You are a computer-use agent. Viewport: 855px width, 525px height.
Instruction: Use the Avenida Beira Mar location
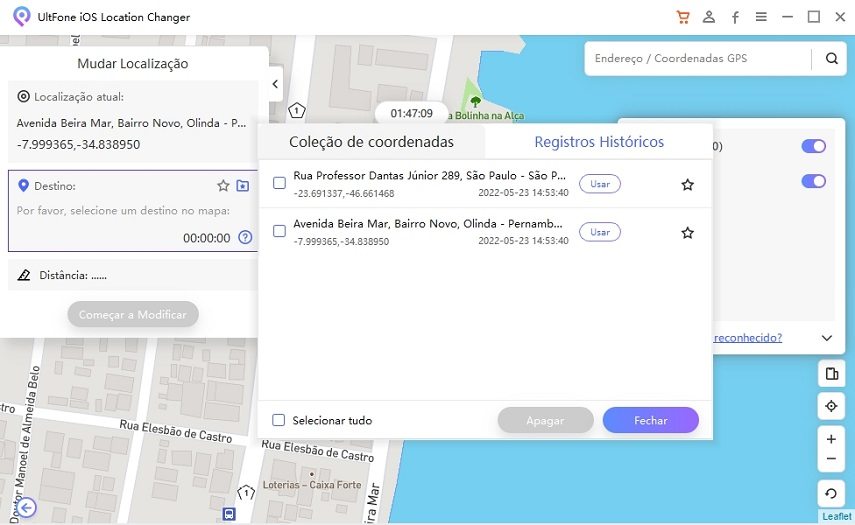click(600, 232)
